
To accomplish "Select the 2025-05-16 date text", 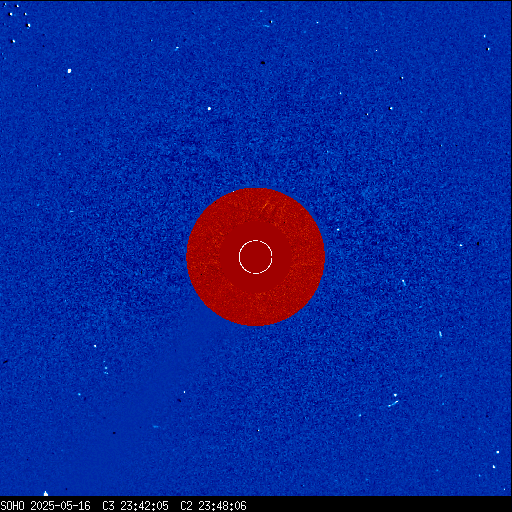I will [x=60, y=506].
